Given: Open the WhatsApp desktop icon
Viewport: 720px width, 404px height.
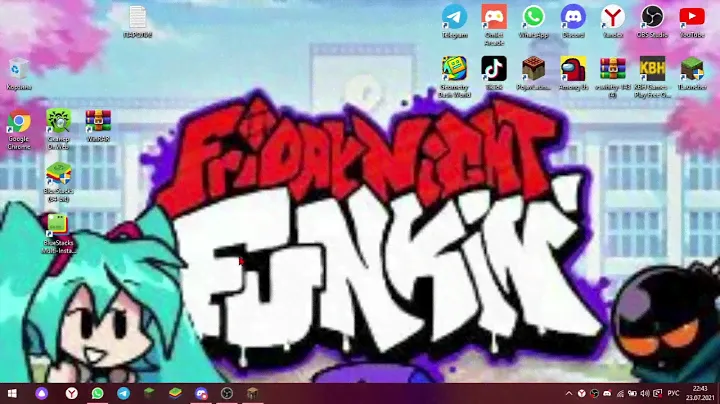Looking at the screenshot, I should coord(534,18).
